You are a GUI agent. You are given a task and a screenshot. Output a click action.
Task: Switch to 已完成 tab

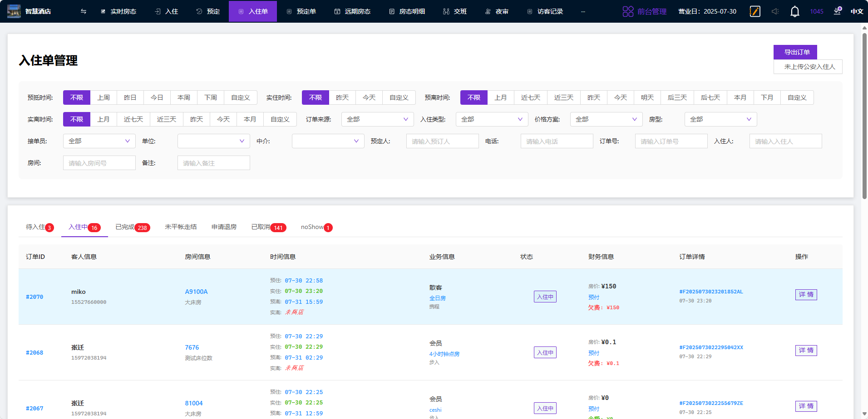click(133, 227)
